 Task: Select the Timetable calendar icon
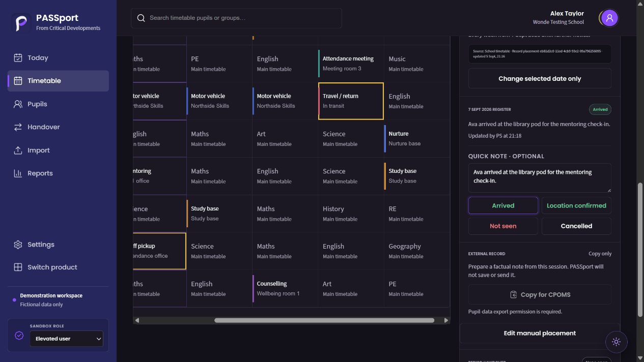[18, 81]
